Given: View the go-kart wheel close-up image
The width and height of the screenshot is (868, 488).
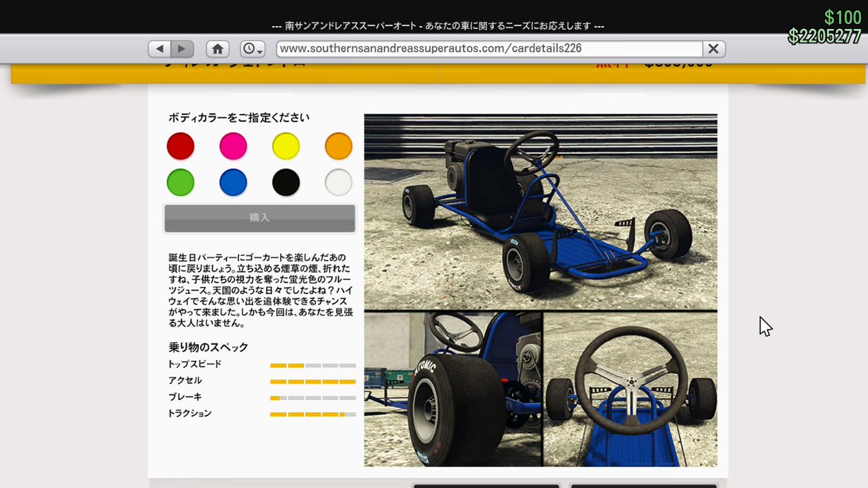Looking at the screenshot, I should [x=453, y=389].
